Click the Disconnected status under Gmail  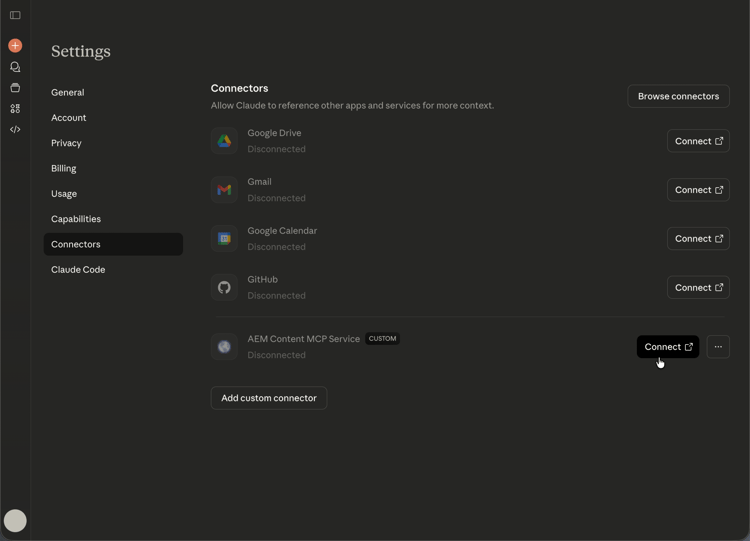[276, 198]
